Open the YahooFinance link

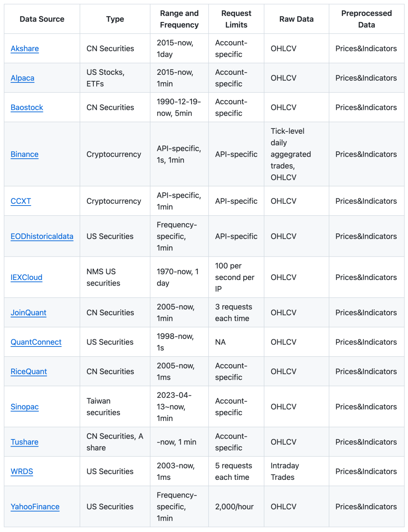(35, 507)
